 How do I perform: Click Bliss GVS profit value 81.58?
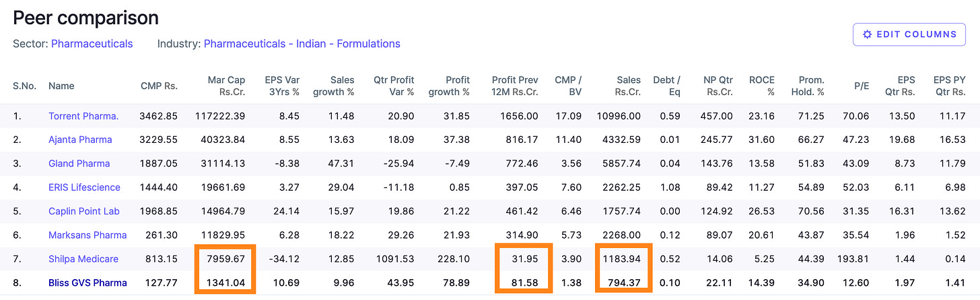point(525,282)
